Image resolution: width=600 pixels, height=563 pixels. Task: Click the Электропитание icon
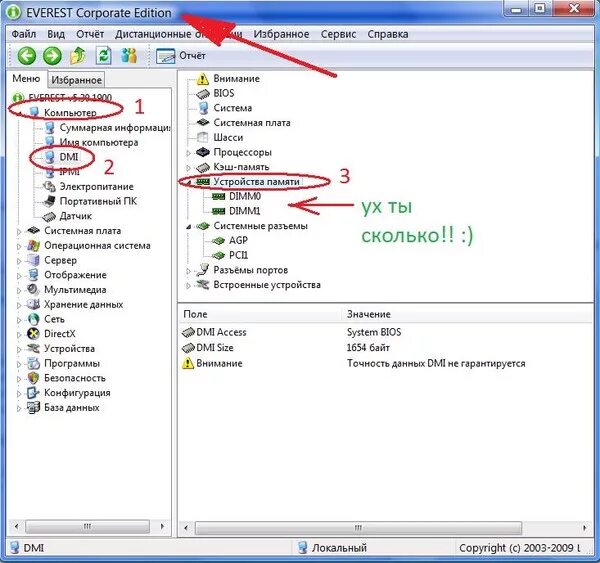pos(49,186)
